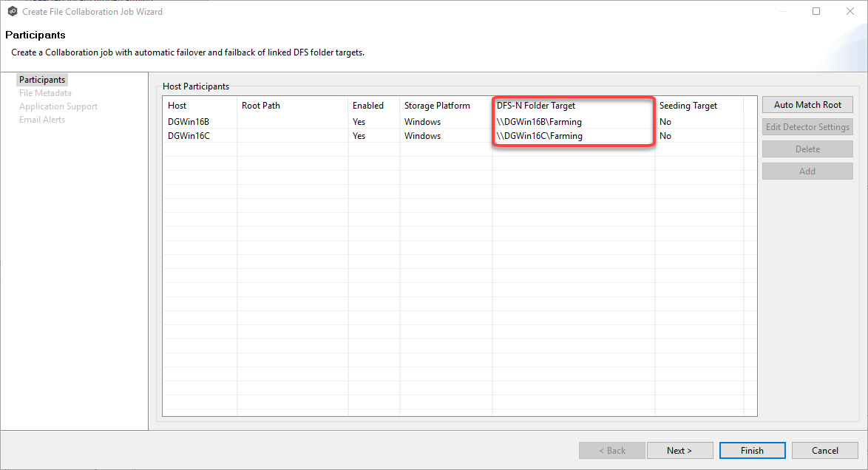Click the Edit Detector Settings button
This screenshot has height=470, width=868.
coord(807,126)
